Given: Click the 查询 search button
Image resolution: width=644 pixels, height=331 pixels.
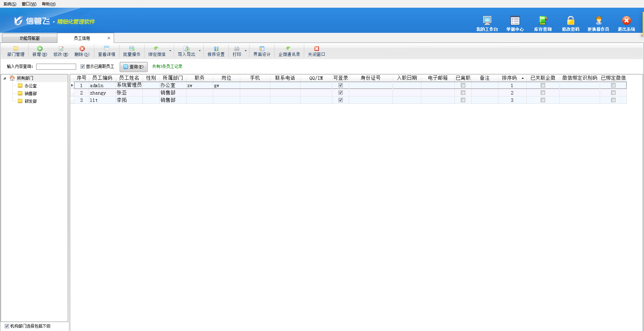Looking at the screenshot, I should point(133,67).
